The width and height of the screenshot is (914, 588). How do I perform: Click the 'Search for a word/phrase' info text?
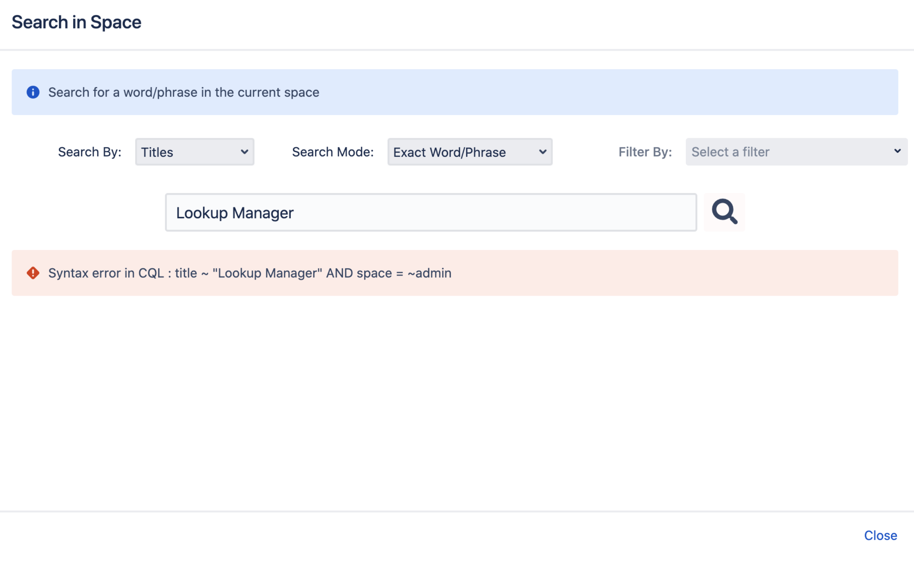183,92
